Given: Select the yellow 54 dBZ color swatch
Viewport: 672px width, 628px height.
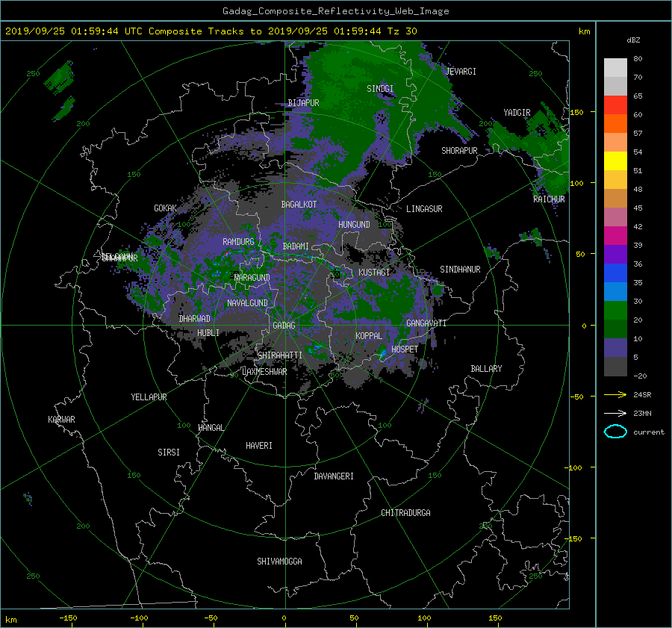Looking at the screenshot, I should (x=615, y=161).
